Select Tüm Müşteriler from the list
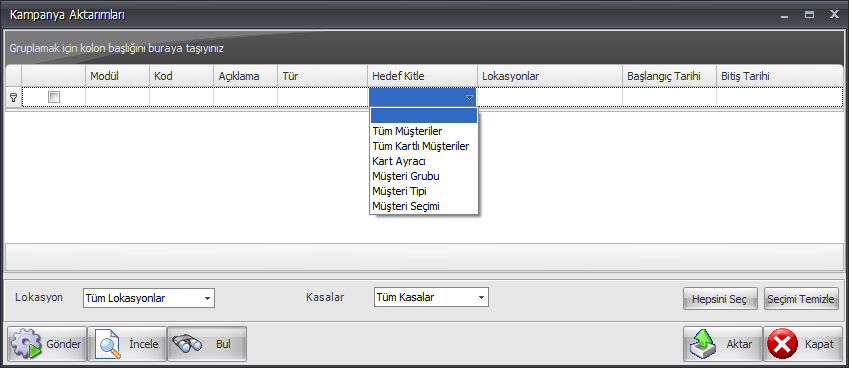The width and height of the screenshot is (849, 368). (x=423, y=131)
